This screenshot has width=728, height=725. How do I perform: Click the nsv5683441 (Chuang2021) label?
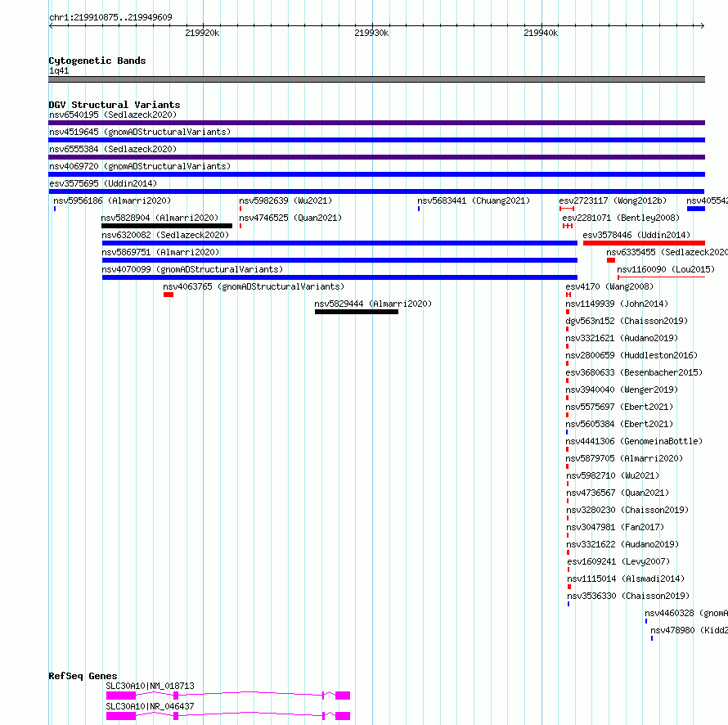pos(474,200)
